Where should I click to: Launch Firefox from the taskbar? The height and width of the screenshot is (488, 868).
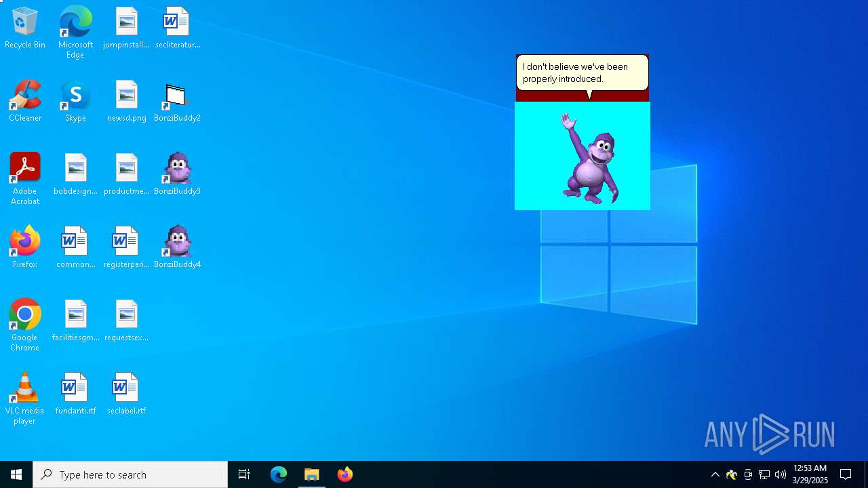[x=345, y=474]
